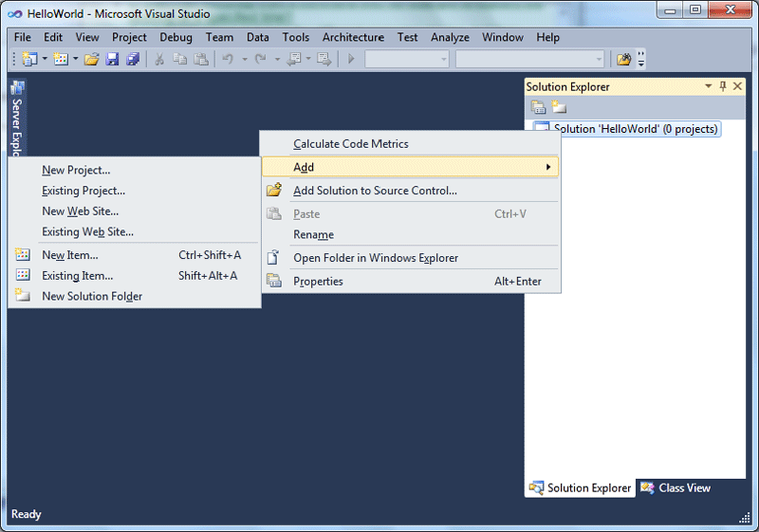
Task: Open the Debug menu
Action: 176,37
